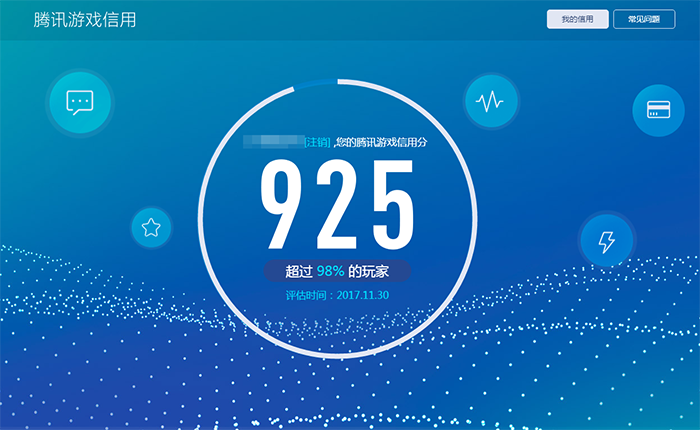Click the large 925 credit score
Viewport: 700px width, 430px height.
tap(338, 205)
